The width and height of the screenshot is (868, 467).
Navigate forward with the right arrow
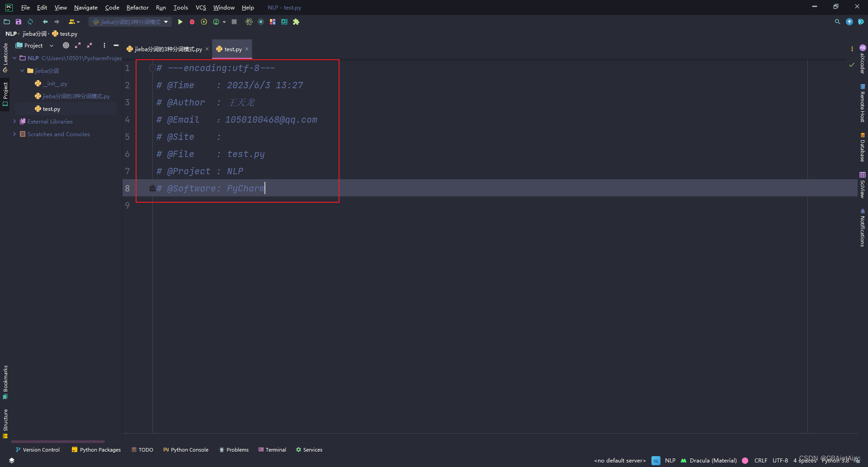pyautogui.click(x=57, y=22)
